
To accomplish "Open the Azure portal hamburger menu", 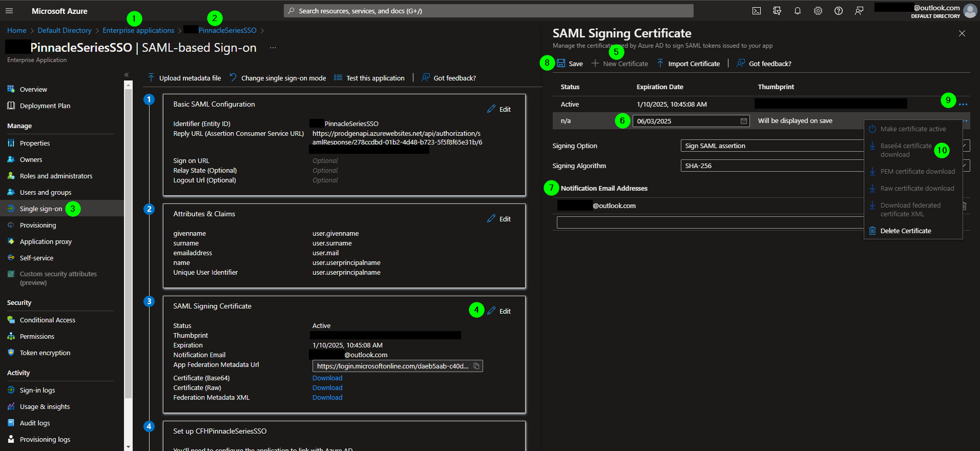I will (9, 11).
